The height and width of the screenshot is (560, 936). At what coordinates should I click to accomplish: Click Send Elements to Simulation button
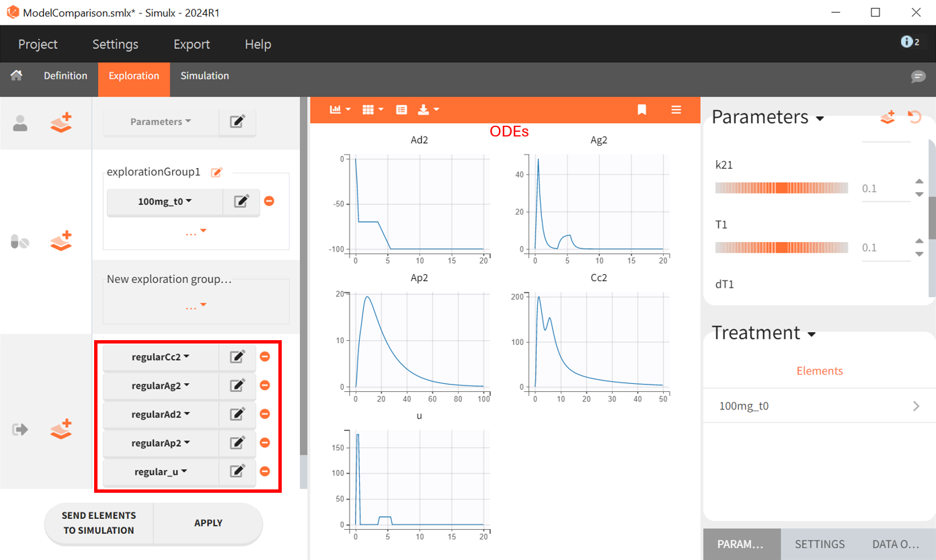99,523
